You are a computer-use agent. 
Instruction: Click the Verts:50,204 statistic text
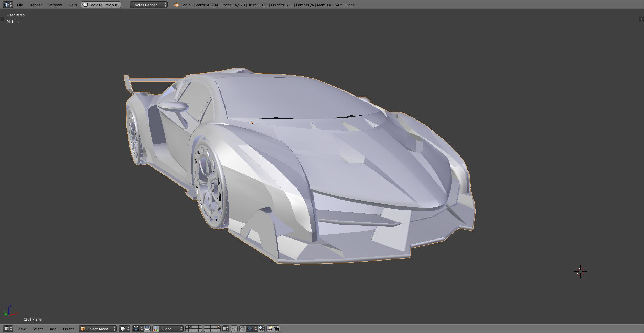click(x=207, y=5)
